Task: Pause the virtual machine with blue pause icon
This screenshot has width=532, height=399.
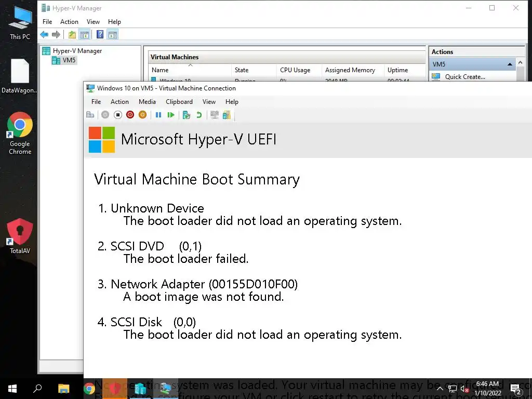Action: click(158, 115)
